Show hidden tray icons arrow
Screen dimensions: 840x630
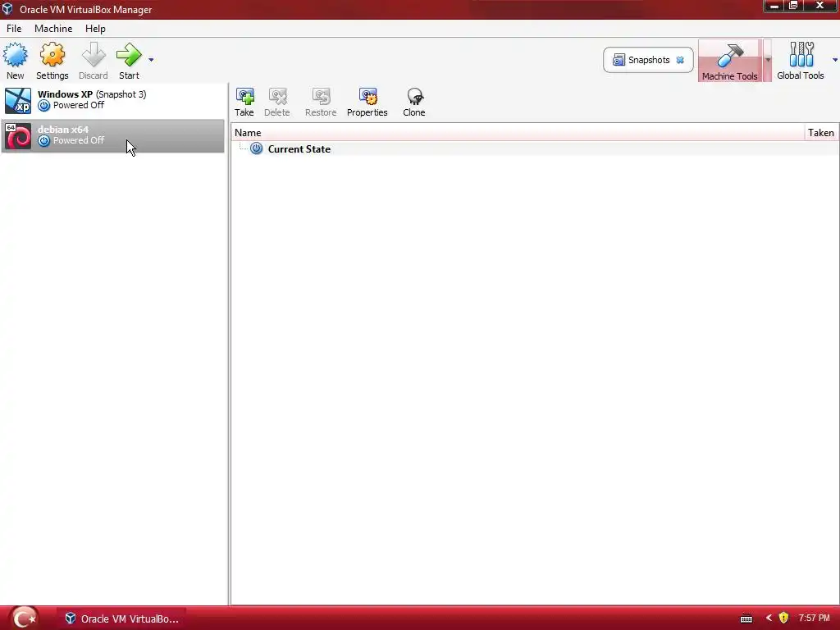pyautogui.click(x=769, y=619)
